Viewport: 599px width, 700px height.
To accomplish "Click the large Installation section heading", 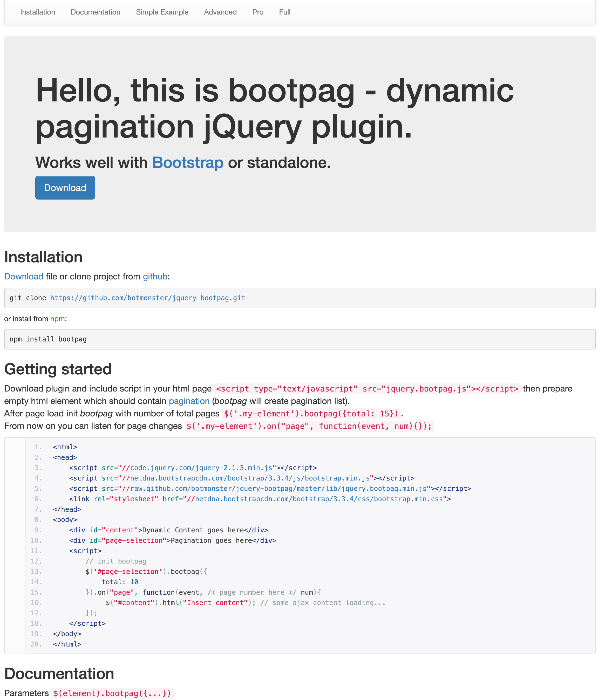I will coord(43,257).
